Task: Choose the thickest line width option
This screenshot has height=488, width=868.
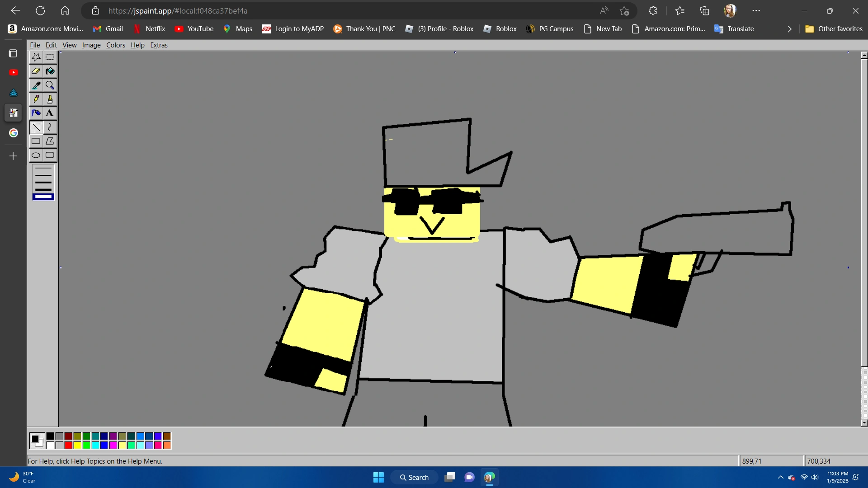Action: pyautogui.click(x=43, y=197)
